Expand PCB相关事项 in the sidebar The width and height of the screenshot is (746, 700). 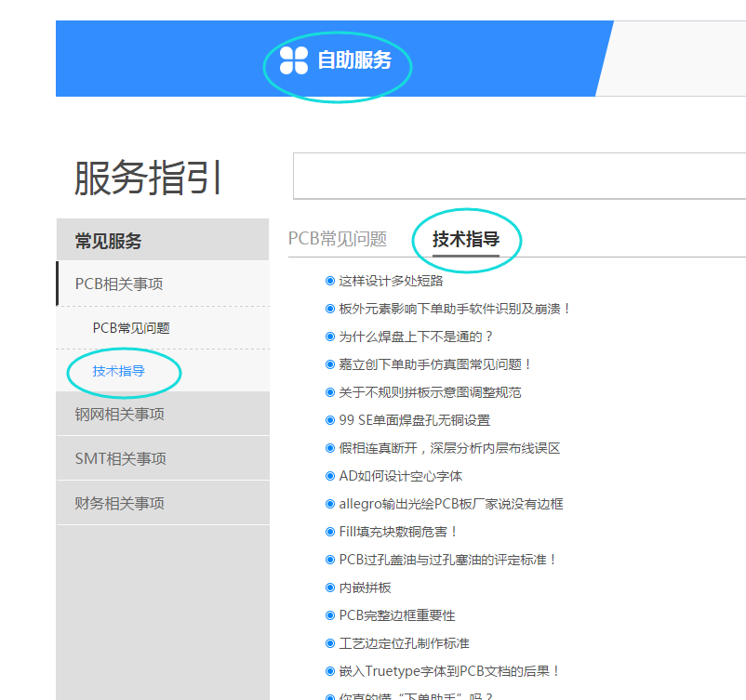(119, 284)
